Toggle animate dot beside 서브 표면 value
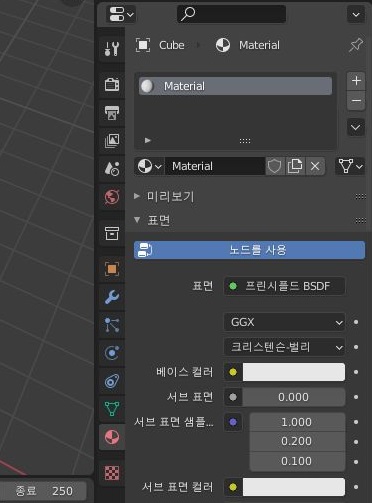 pos(356,397)
